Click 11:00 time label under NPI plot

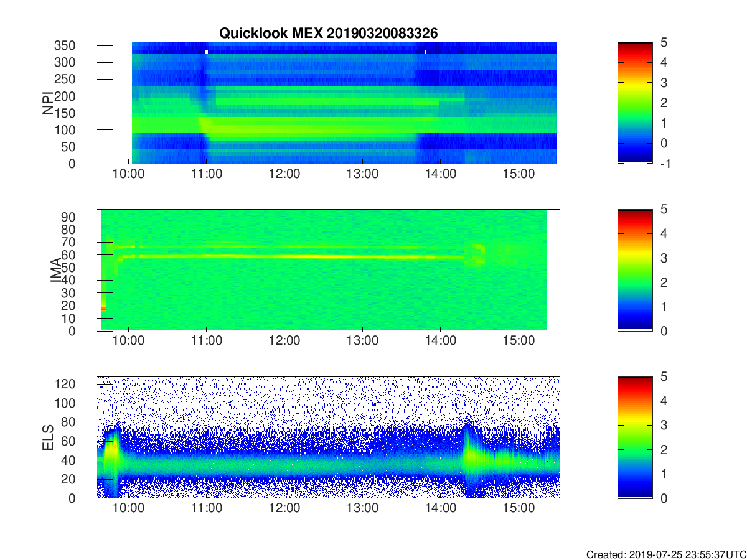point(207,174)
